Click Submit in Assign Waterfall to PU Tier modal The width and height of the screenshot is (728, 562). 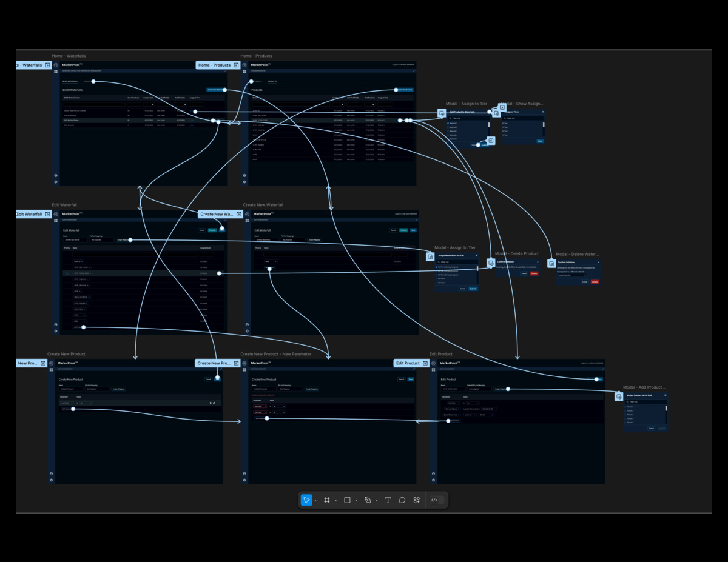[473, 289]
